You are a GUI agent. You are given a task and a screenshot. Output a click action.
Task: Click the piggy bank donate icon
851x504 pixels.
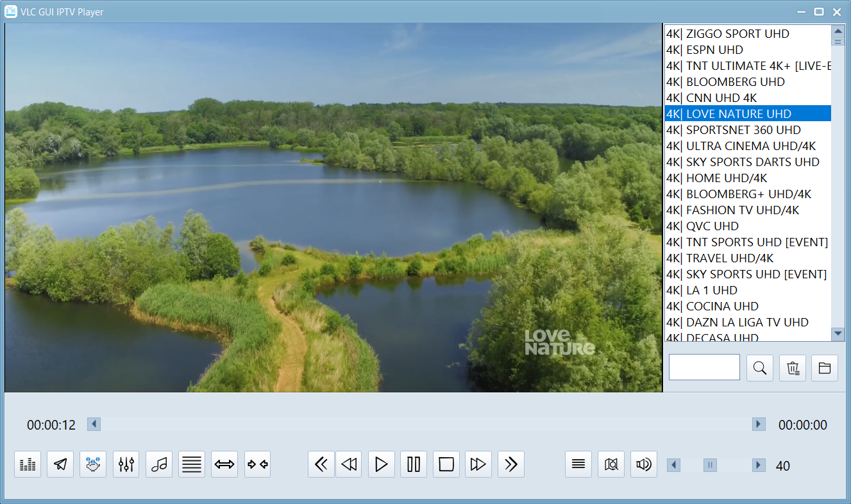[93, 464]
